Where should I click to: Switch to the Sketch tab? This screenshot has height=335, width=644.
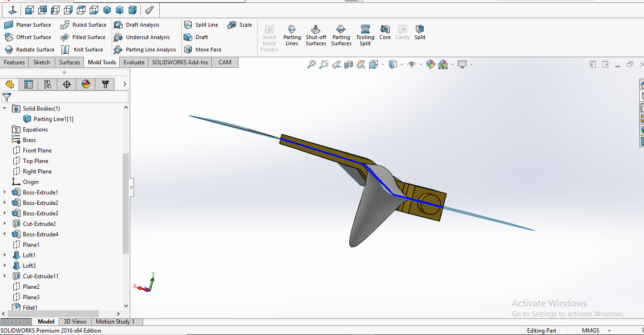point(42,62)
